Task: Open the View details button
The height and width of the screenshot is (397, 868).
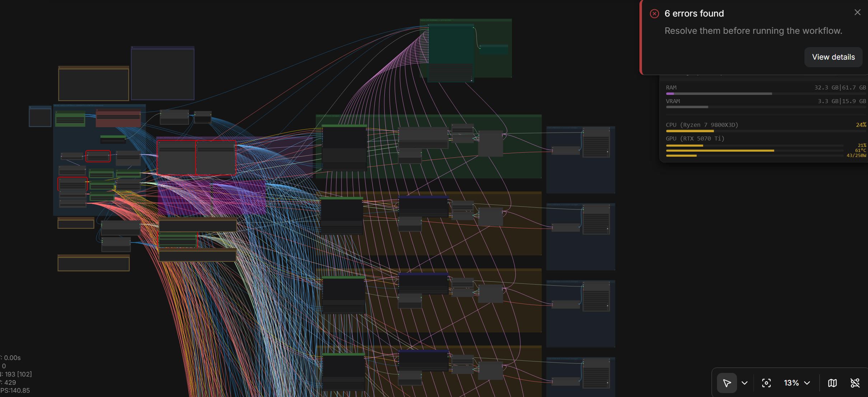Action: coord(833,57)
